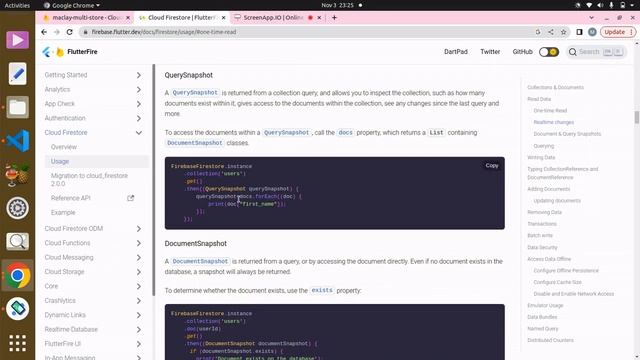Go back with browser back arrow
640x360 pixels.
44,32
